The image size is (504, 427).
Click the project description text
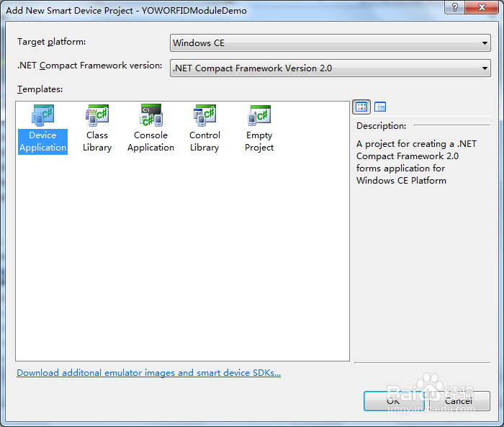416,162
